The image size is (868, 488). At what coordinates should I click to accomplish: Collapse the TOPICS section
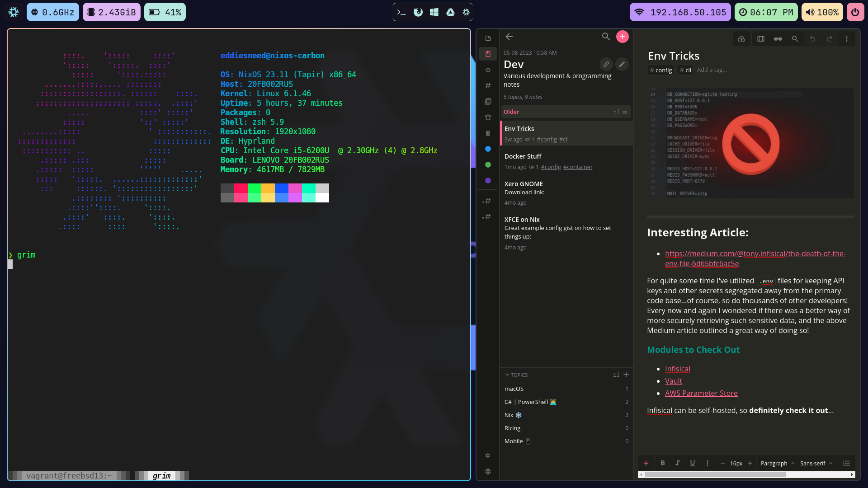(x=507, y=375)
